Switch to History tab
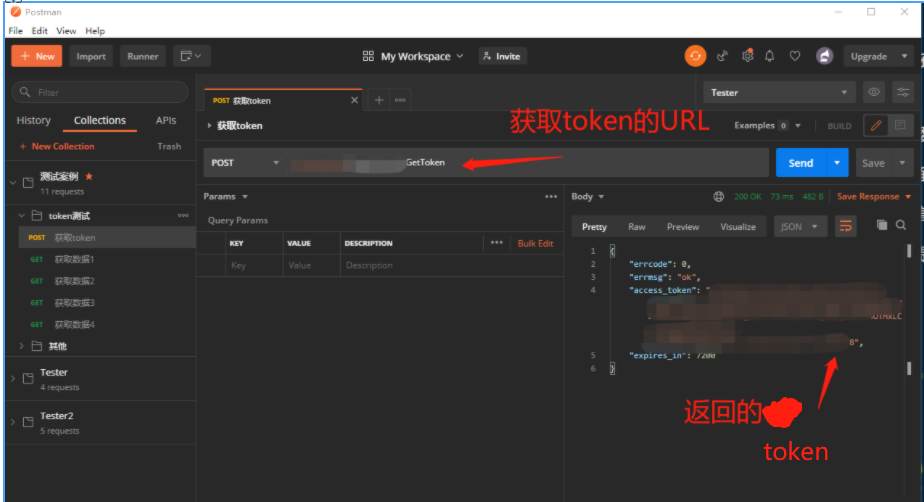Viewport: 924px width, 502px height. coord(34,120)
